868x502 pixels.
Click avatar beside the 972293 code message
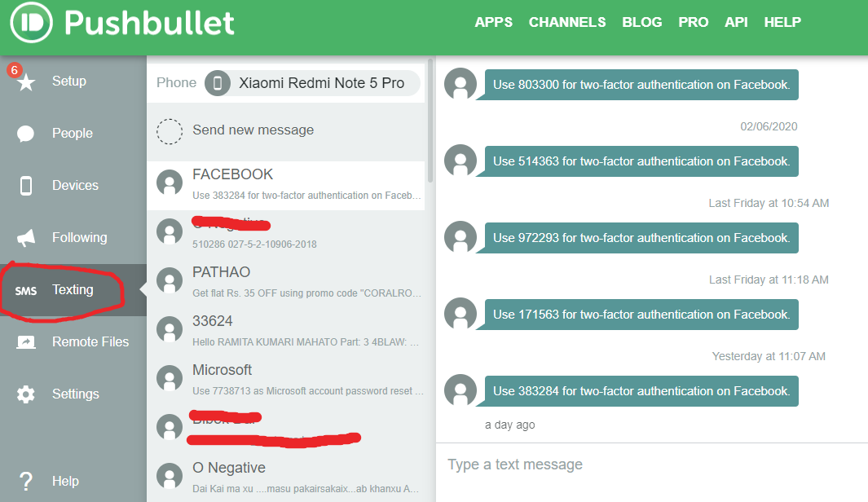point(460,237)
